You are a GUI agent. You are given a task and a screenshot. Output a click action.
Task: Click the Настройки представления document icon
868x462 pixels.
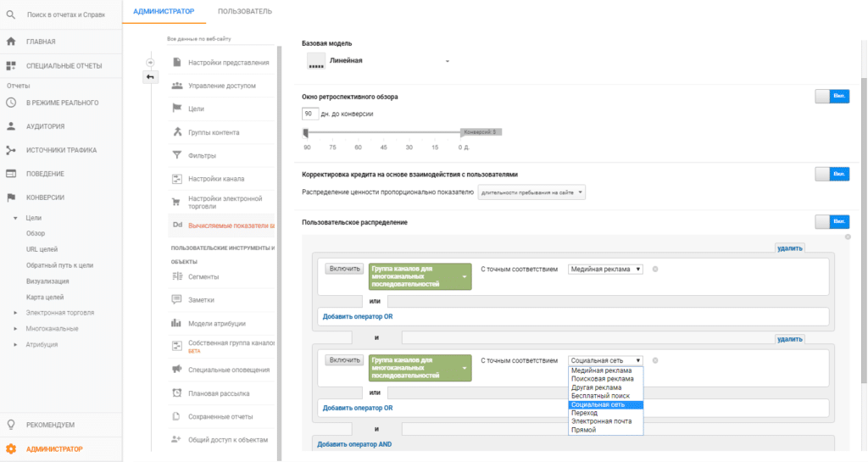point(176,62)
